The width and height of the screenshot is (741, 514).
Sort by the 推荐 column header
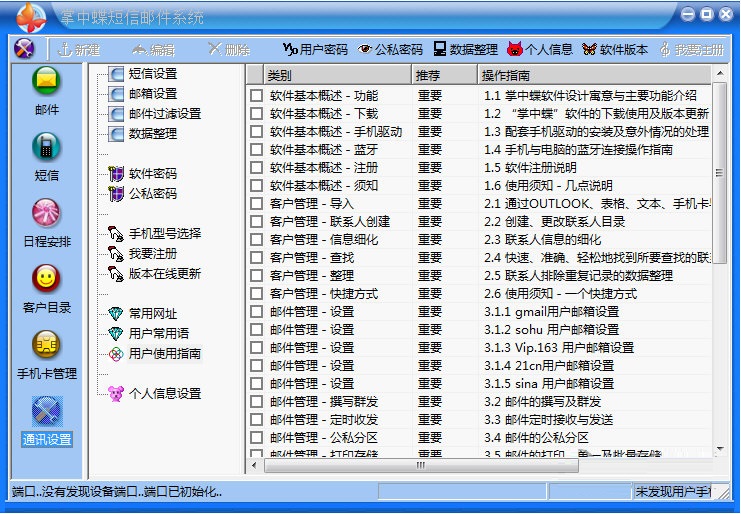pos(445,75)
